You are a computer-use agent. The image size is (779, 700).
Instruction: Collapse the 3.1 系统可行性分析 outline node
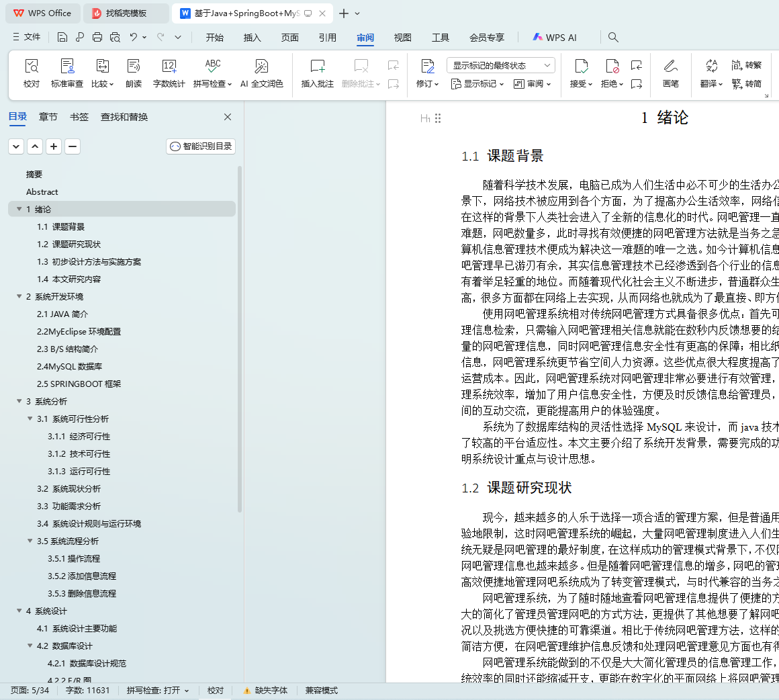tap(30, 419)
